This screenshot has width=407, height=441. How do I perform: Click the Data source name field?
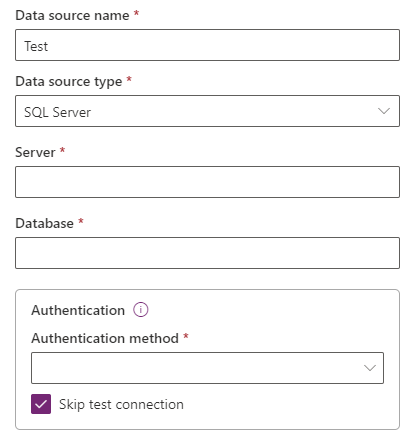[207, 45]
